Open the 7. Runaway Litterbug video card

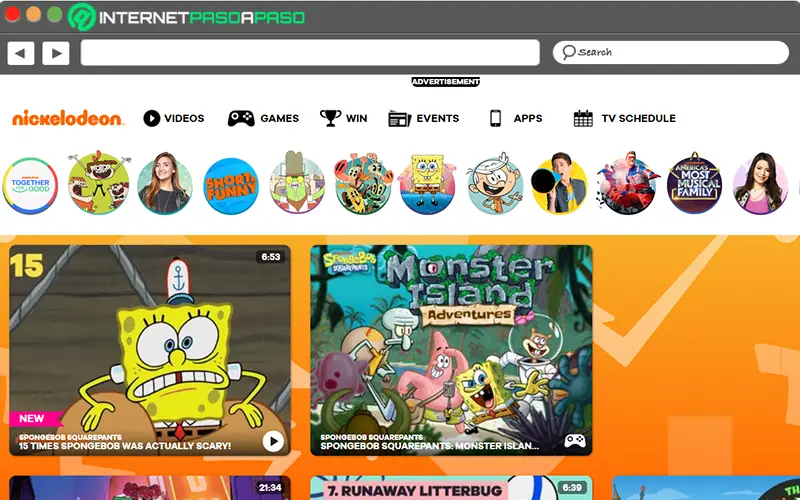click(451, 488)
